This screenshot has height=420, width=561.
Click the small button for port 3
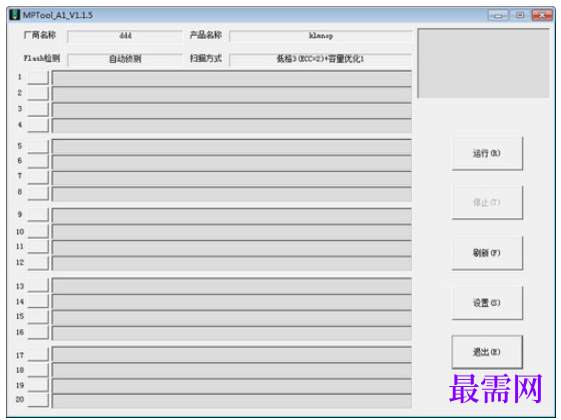38,109
